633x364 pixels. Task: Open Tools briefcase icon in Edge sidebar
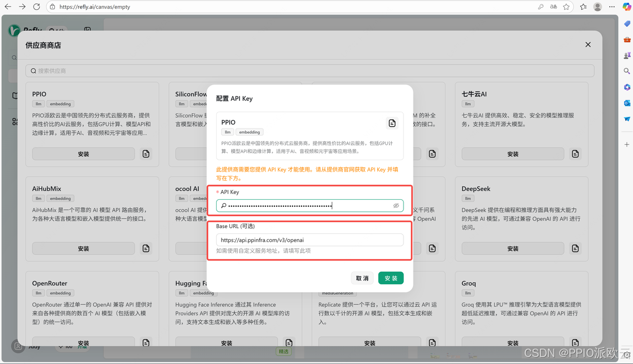click(627, 40)
